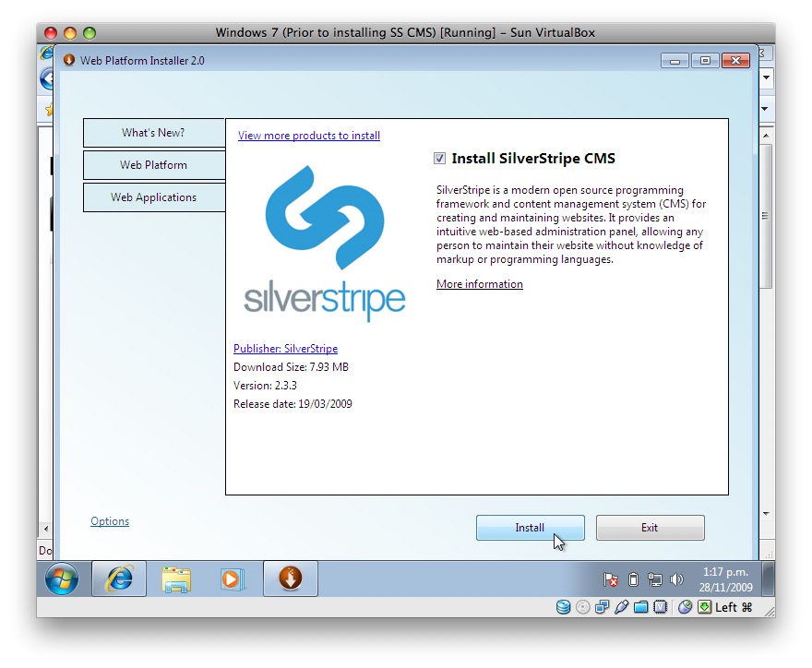The height and width of the screenshot is (668, 812).
Task: Open the volume speaker tray icon
Action: [x=676, y=579]
